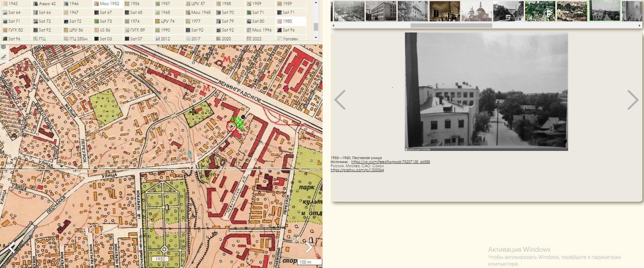Select the Yandex map layer

pos(290,39)
